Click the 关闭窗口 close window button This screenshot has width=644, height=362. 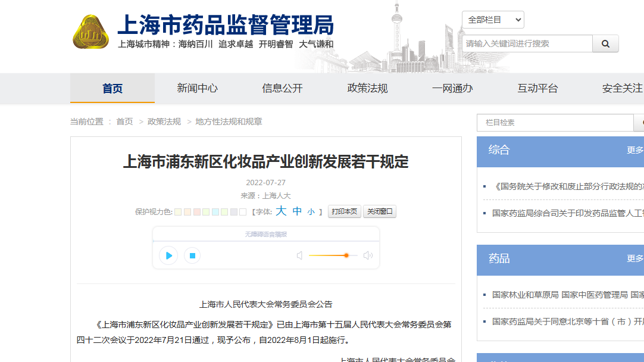click(380, 212)
